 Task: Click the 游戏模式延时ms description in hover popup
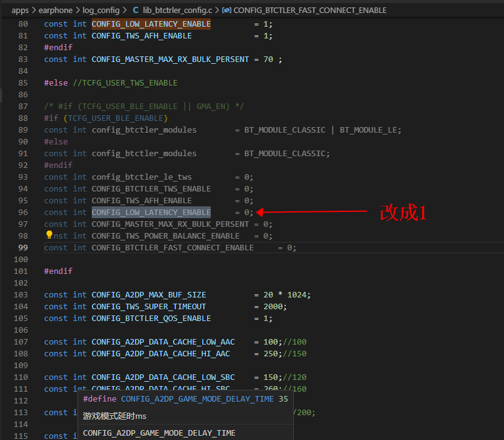tap(115, 416)
